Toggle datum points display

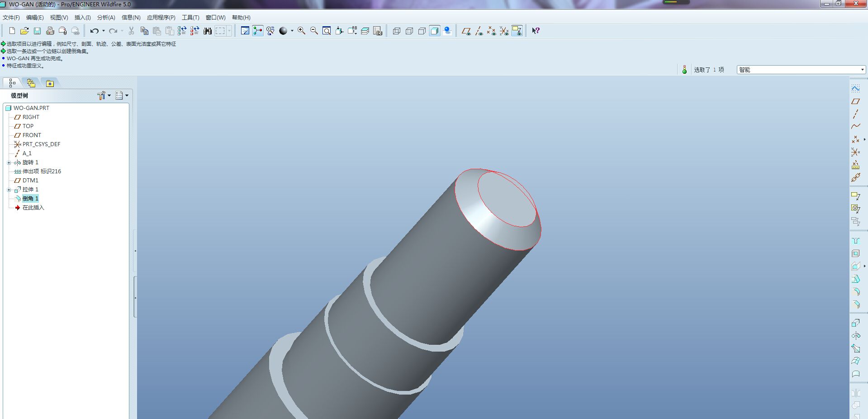pos(491,31)
